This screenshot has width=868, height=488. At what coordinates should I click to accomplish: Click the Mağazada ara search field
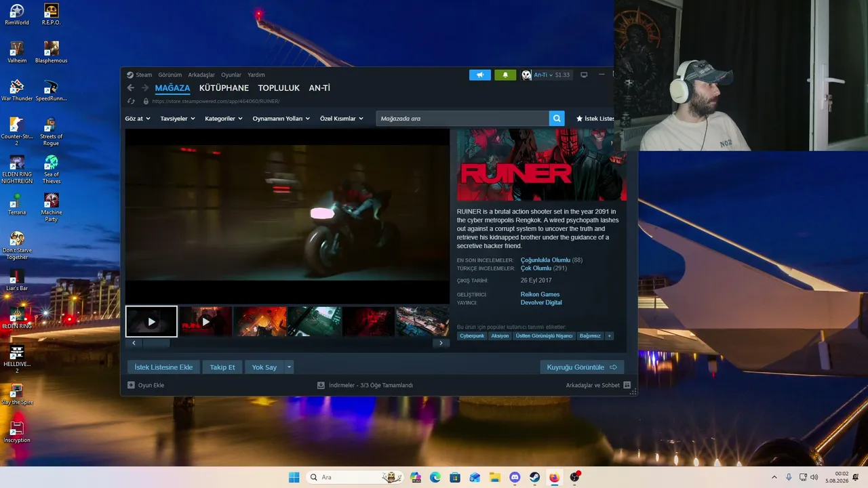tap(462, 119)
